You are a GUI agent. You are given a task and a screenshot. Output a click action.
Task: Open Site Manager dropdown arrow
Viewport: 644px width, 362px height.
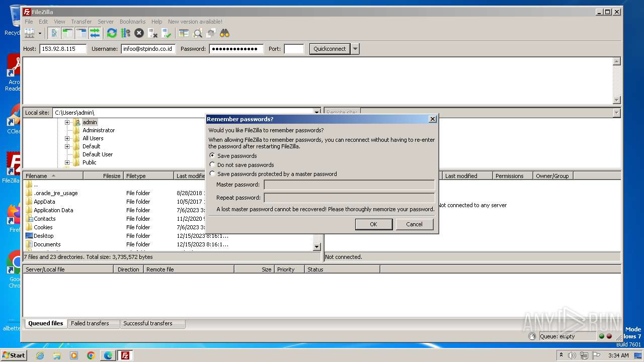click(40, 33)
